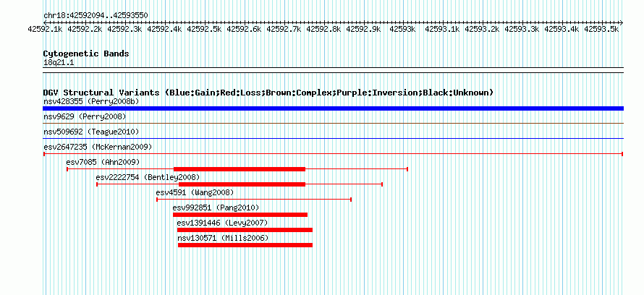Open the esv7085 (Ahn2009) label
The width and height of the screenshot is (644, 295).
tap(103, 162)
